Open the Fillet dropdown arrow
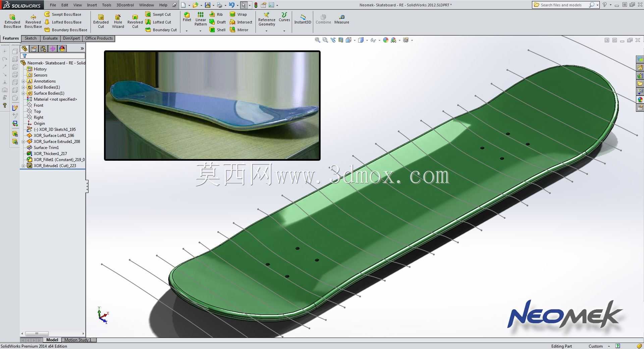 coord(186,31)
